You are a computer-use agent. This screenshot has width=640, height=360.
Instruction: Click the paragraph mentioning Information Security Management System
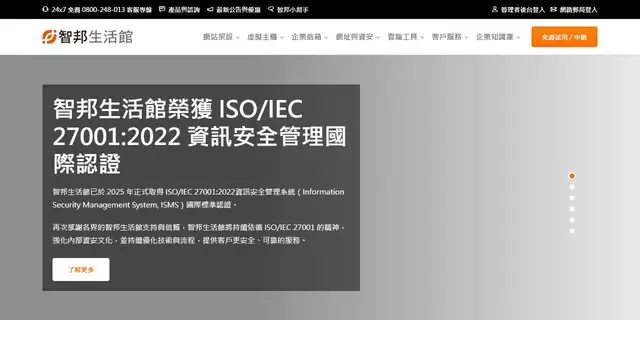tap(198, 198)
